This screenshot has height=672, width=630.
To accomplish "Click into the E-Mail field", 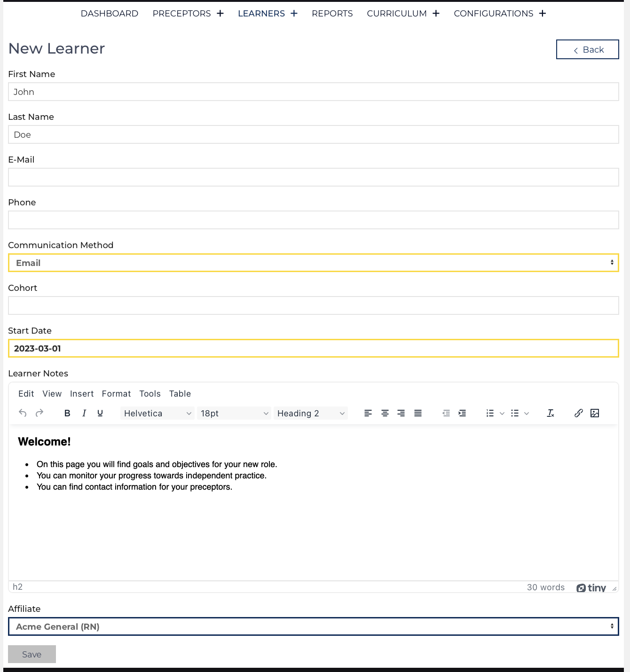I will point(314,177).
